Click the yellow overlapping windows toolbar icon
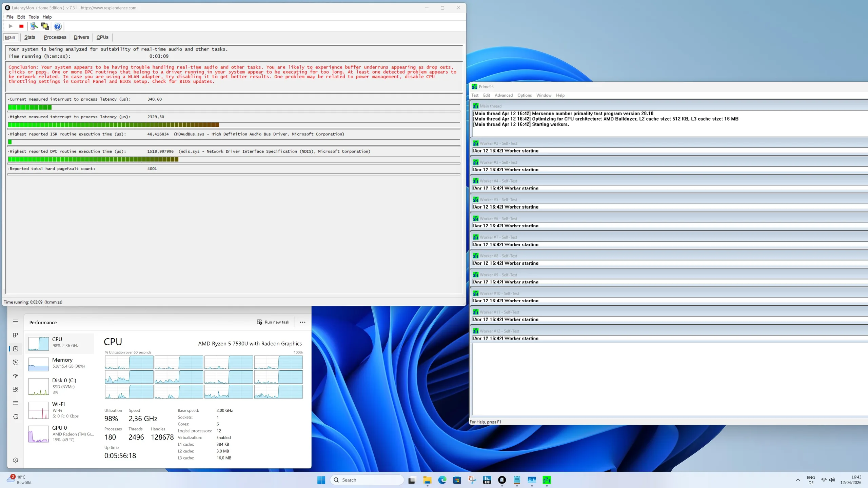The width and height of the screenshot is (868, 488). click(45, 26)
